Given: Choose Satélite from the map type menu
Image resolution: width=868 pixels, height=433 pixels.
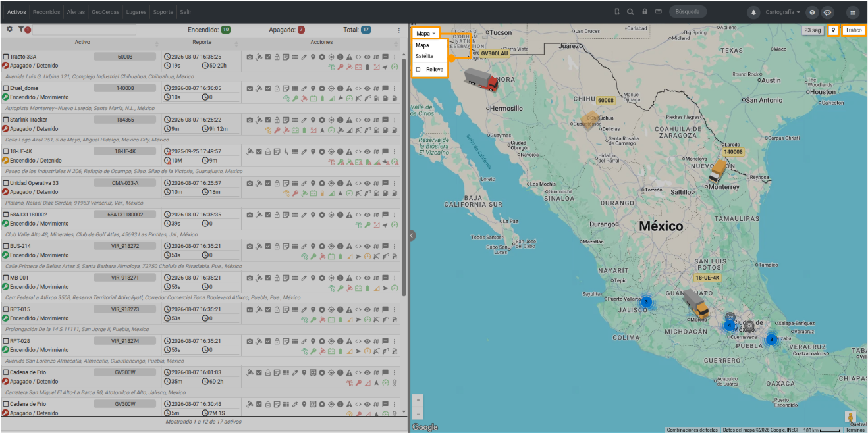Looking at the screenshot, I should pyautogui.click(x=425, y=56).
